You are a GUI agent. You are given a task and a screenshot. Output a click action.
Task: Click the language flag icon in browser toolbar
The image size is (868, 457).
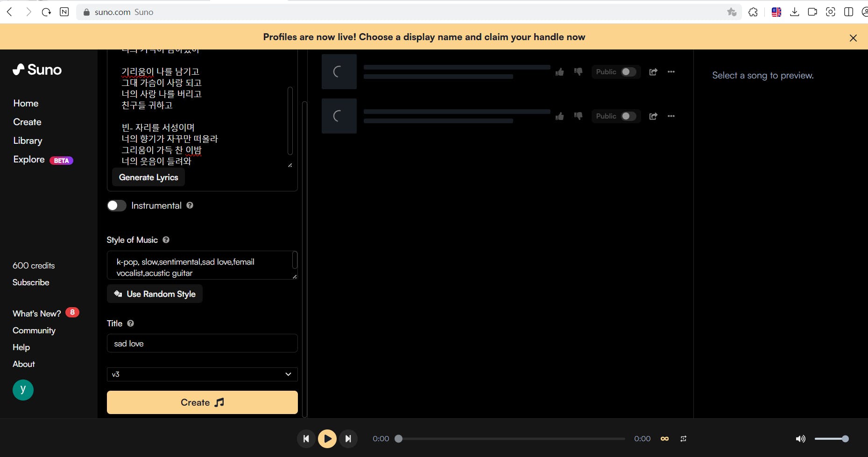[776, 12]
